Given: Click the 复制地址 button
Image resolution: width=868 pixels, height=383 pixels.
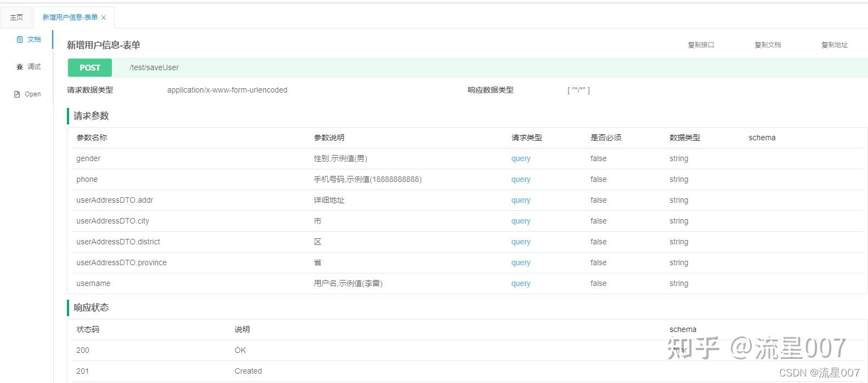Looking at the screenshot, I should coord(835,45).
